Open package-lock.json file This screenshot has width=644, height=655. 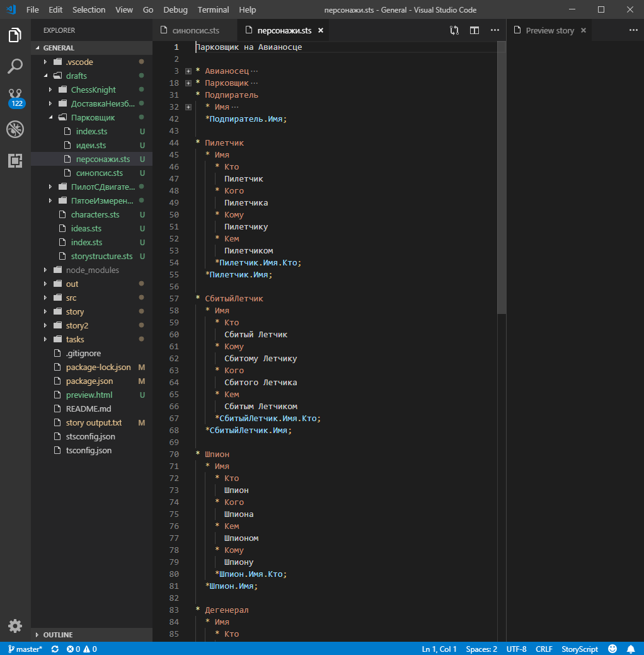[91, 367]
